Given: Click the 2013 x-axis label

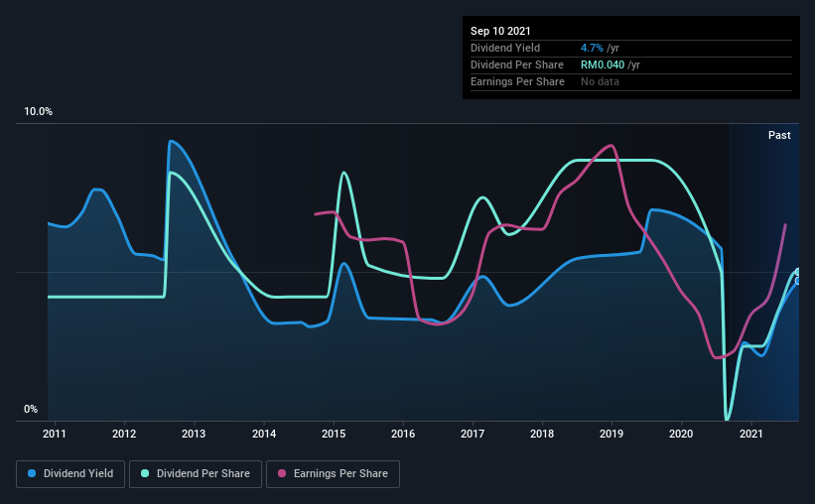Looking at the screenshot, I should pos(194,434).
